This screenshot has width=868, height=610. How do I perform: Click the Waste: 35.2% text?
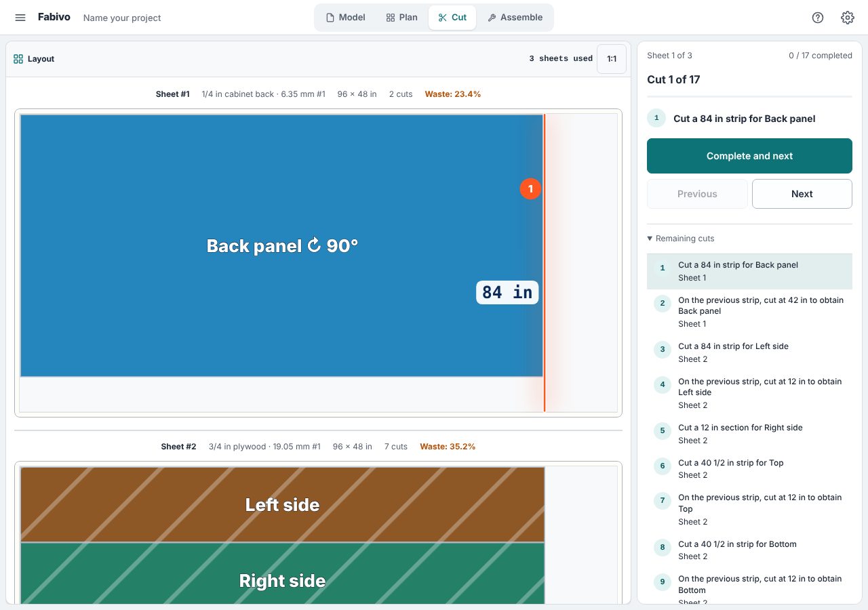click(448, 447)
